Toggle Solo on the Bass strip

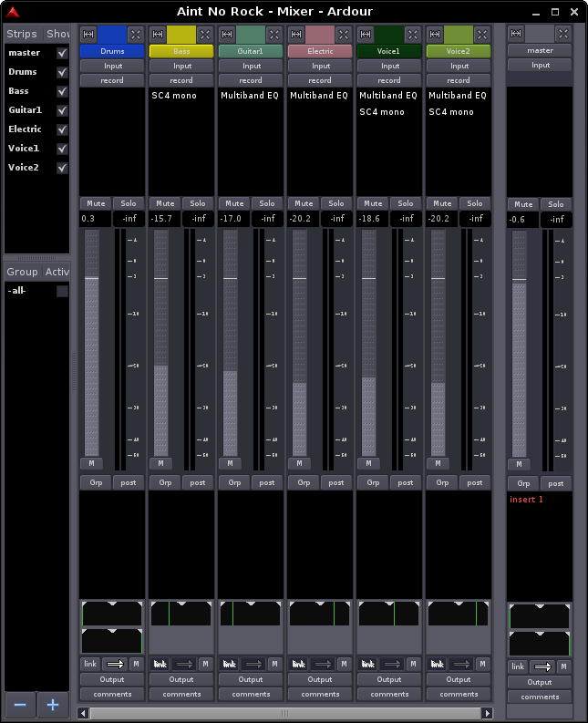coord(198,203)
